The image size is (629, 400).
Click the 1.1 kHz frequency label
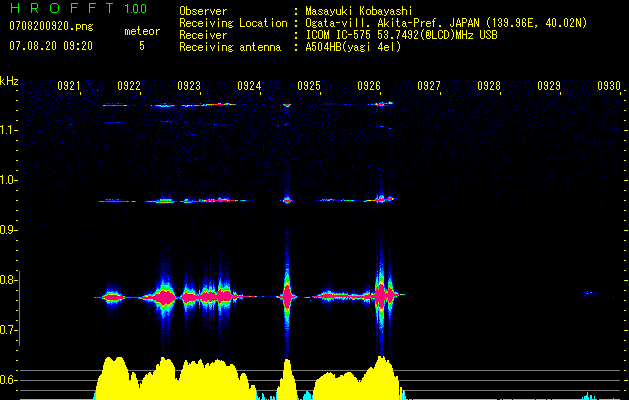tap(8, 130)
